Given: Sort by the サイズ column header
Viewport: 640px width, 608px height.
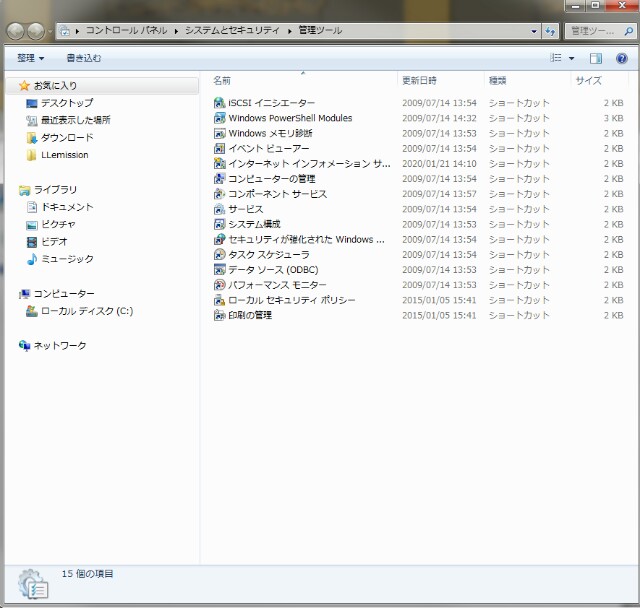Looking at the screenshot, I should (x=588, y=81).
